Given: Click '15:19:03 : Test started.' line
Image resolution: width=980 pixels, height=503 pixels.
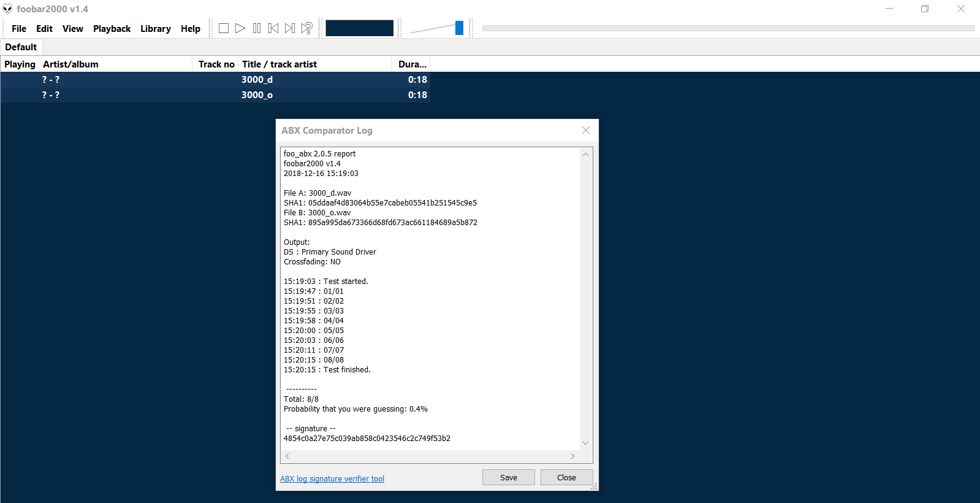Looking at the screenshot, I should tap(326, 282).
